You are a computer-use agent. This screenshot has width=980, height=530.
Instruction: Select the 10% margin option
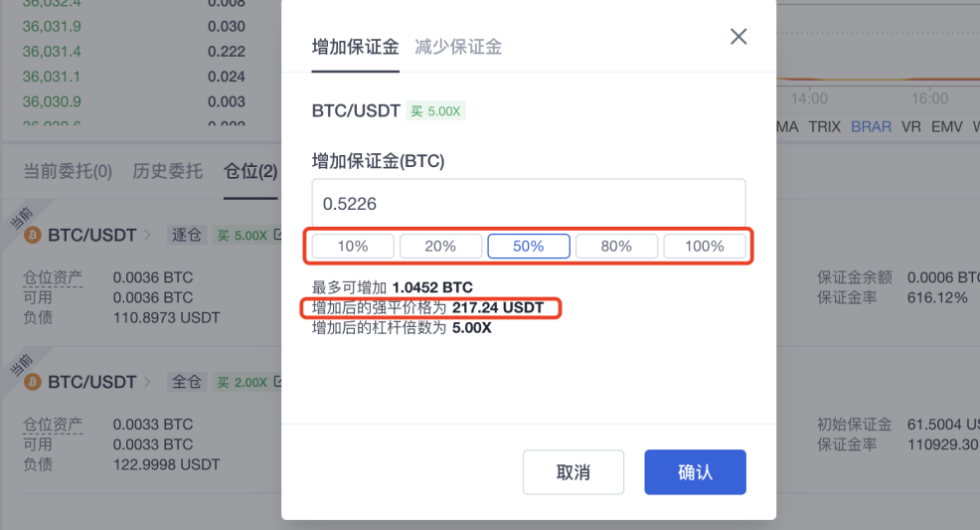click(353, 247)
